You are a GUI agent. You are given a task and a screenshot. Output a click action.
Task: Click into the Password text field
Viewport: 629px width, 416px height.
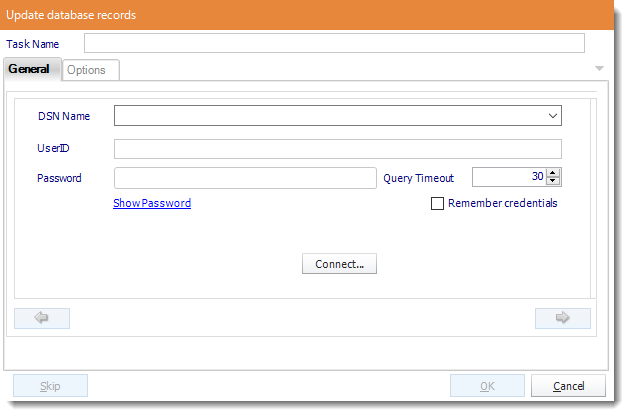[245, 178]
